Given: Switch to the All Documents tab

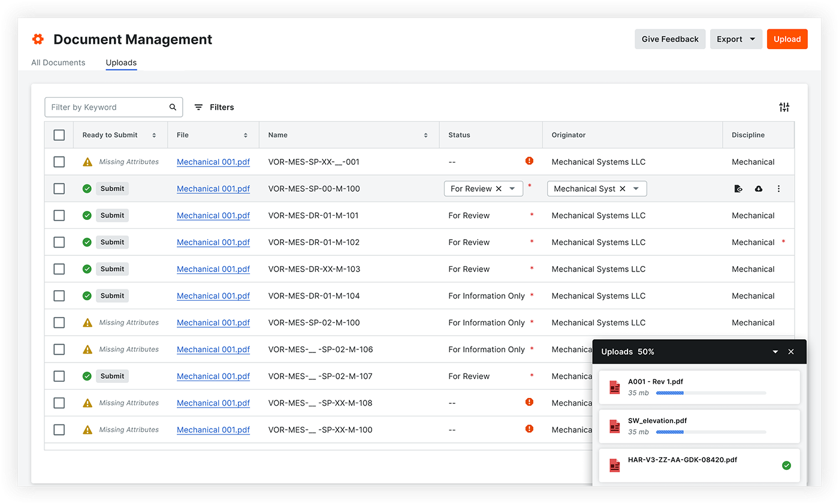Looking at the screenshot, I should click(x=58, y=62).
